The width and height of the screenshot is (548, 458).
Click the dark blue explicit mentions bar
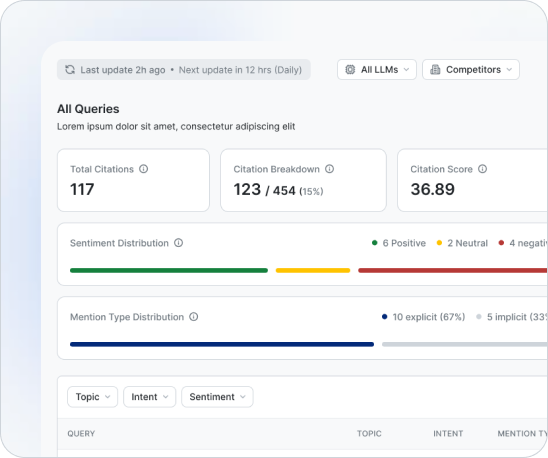(x=222, y=344)
